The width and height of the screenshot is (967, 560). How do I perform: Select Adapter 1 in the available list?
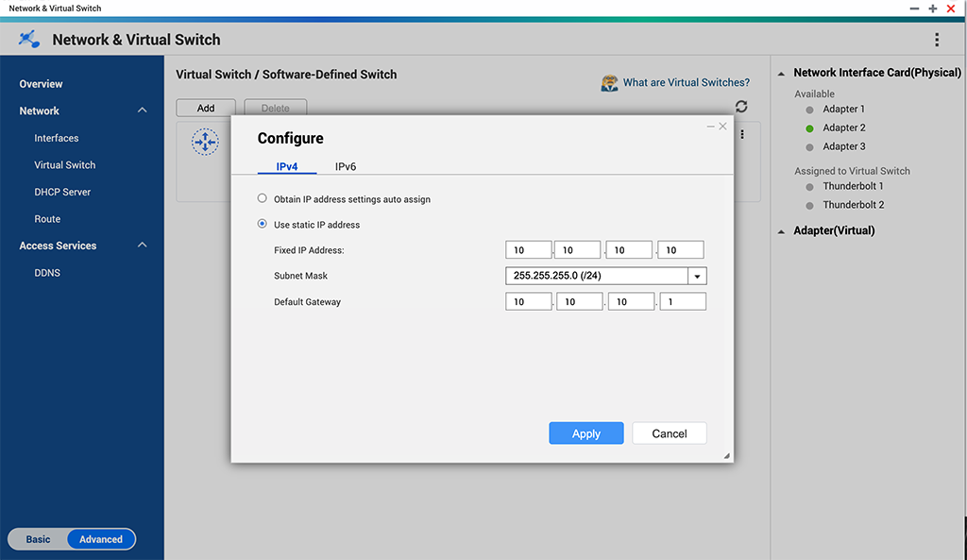click(x=843, y=110)
